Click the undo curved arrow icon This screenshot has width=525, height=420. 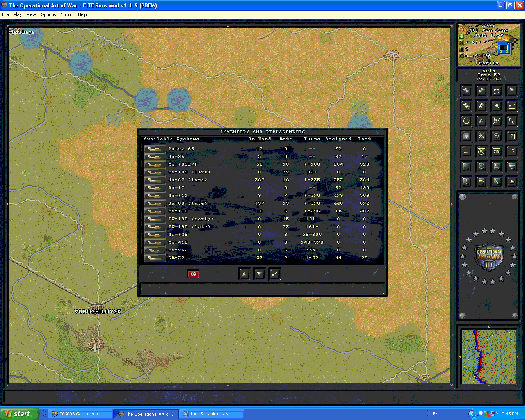tap(511, 106)
